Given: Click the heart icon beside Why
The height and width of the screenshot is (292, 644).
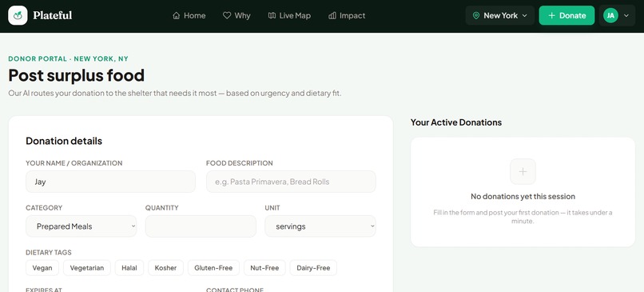Looking at the screenshot, I should click(227, 16).
